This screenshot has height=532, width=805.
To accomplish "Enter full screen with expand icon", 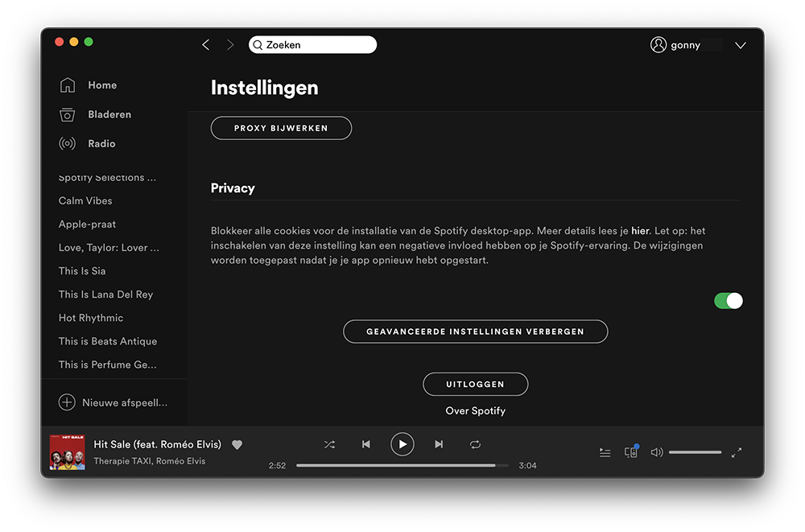I will [x=737, y=452].
